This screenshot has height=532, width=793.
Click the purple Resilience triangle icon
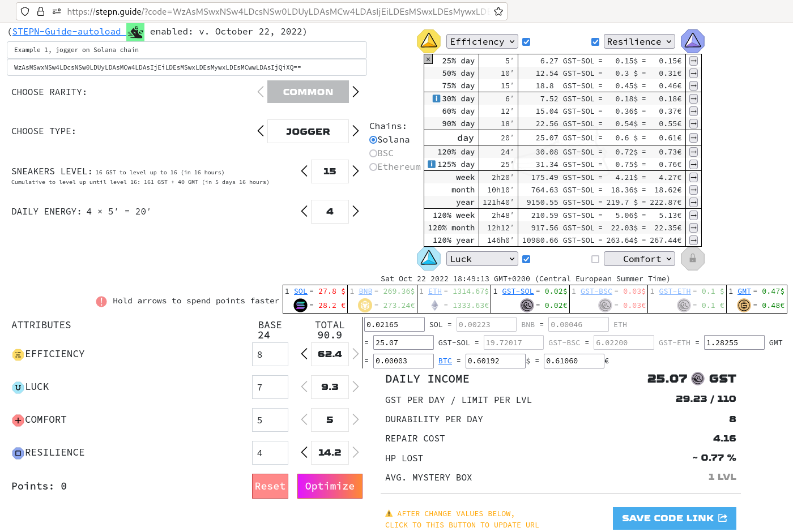pyautogui.click(x=692, y=41)
